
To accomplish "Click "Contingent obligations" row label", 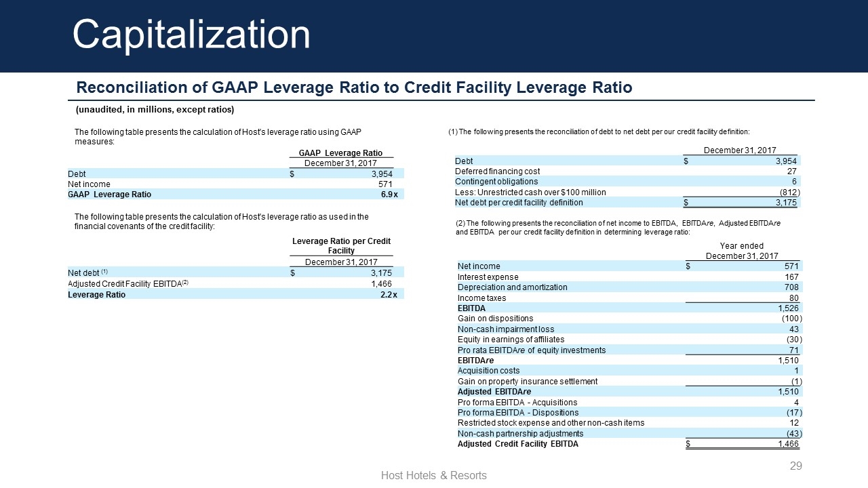I will tap(496, 181).
